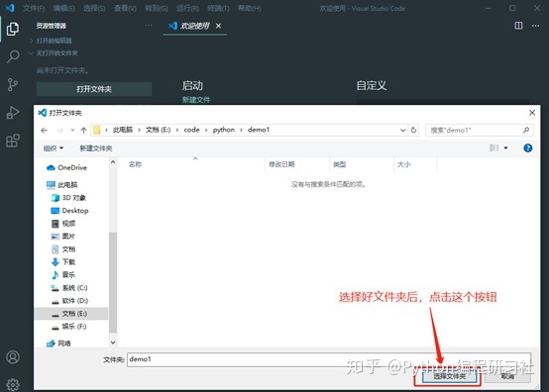Open the Explorer view in activity bar

[13, 29]
